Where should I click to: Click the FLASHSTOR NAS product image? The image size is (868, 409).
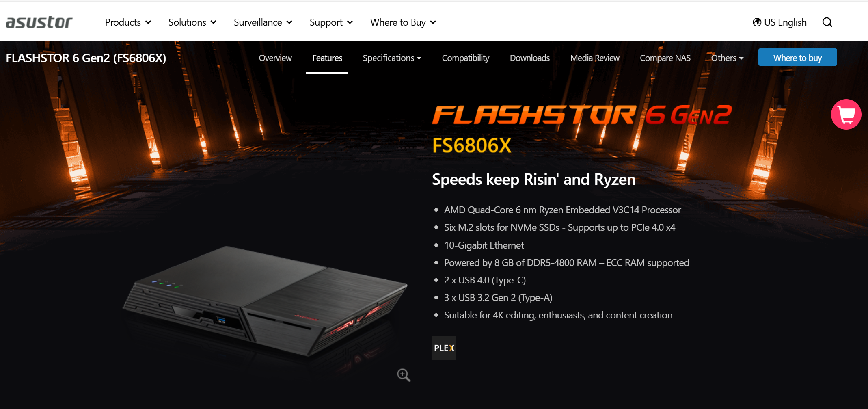265,301
